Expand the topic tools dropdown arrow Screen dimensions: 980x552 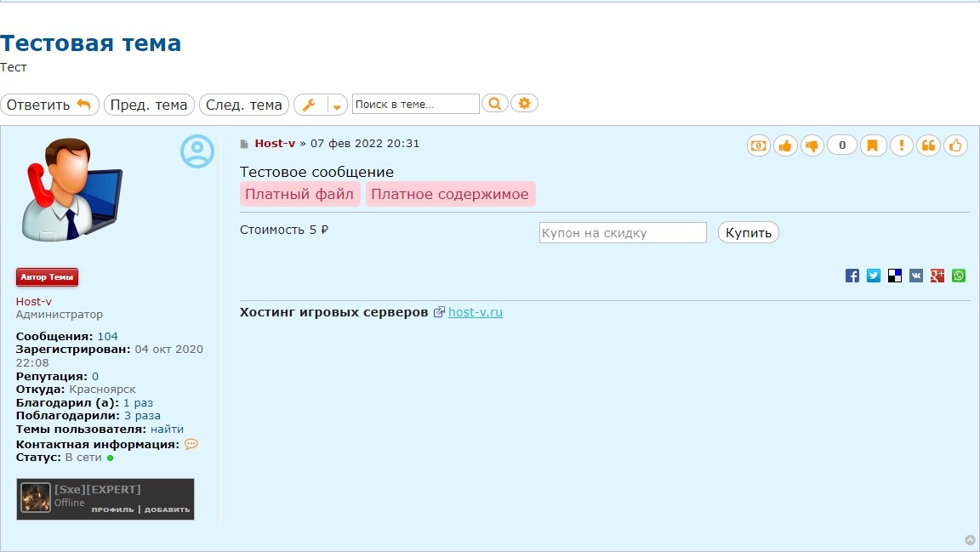337,105
